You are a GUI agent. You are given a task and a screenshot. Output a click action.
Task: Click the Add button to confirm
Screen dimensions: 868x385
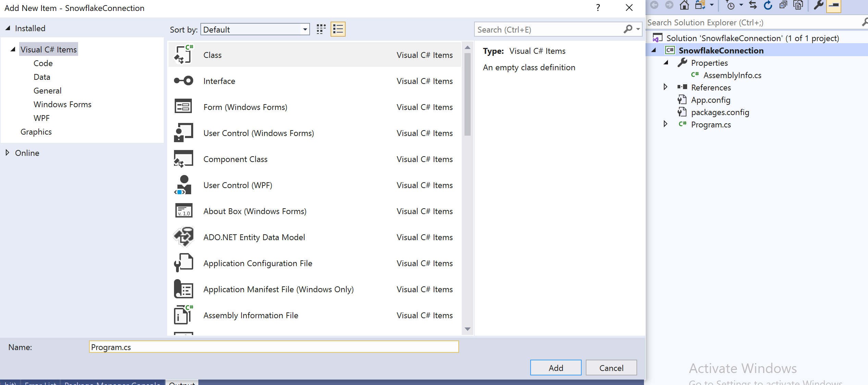(x=555, y=368)
